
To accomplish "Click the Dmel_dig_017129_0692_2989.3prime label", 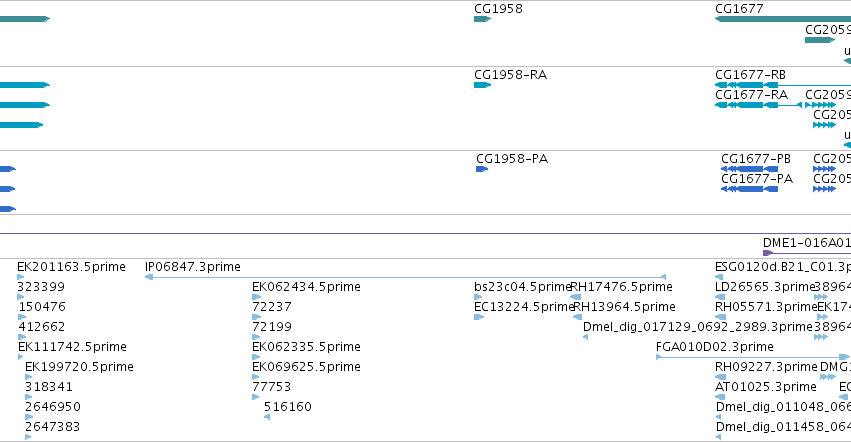I will (697, 327).
